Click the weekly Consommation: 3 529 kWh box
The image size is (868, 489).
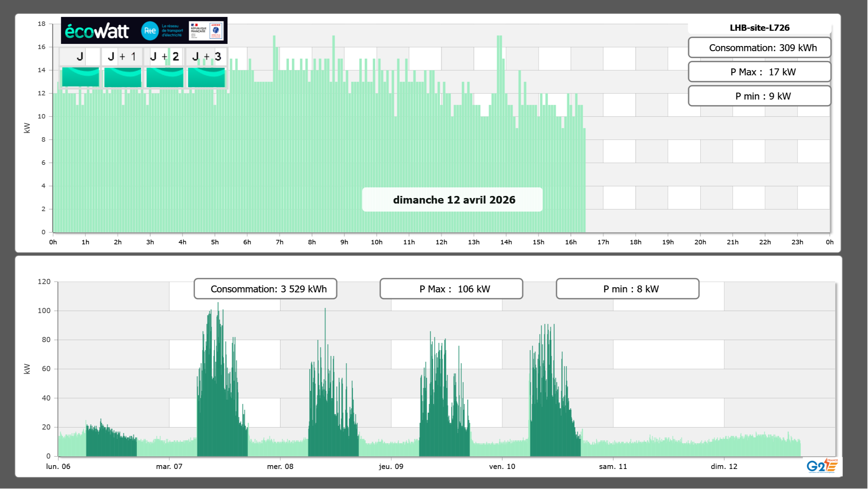click(x=265, y=289)
